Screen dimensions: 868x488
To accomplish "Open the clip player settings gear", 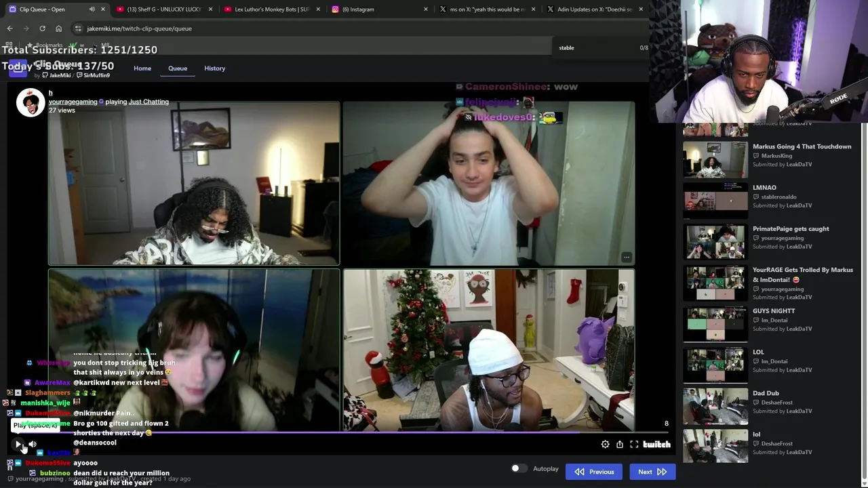I will pos(605,444).
